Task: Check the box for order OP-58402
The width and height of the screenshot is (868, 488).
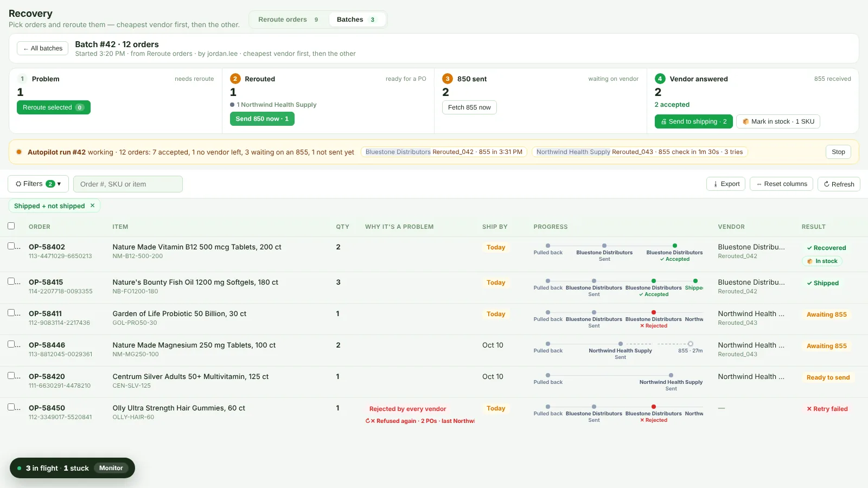Action: [x=11, y=246]
